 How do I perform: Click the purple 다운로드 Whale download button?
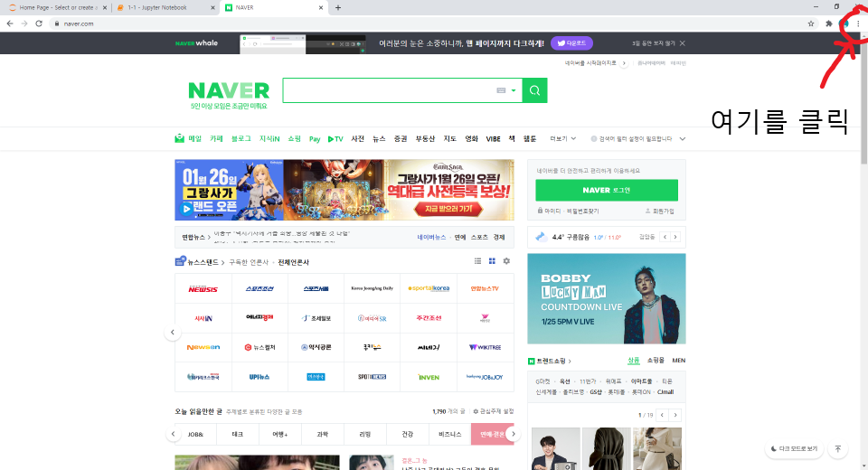click(571, 43)
